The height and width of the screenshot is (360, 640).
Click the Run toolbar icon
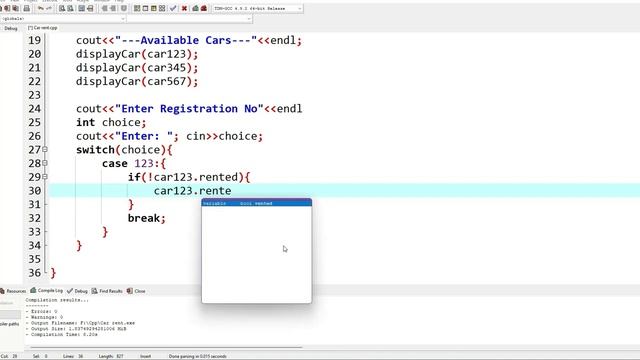(x=145, y=8)
